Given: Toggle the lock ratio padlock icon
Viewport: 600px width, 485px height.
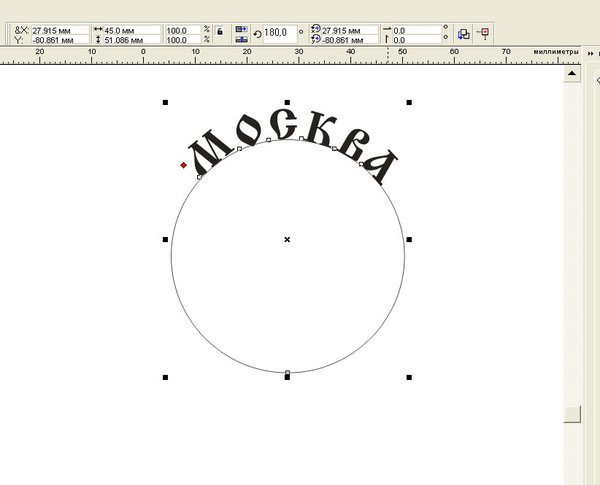Looking at the screenshot, I should pyautogui.click(x=219, y=31).
